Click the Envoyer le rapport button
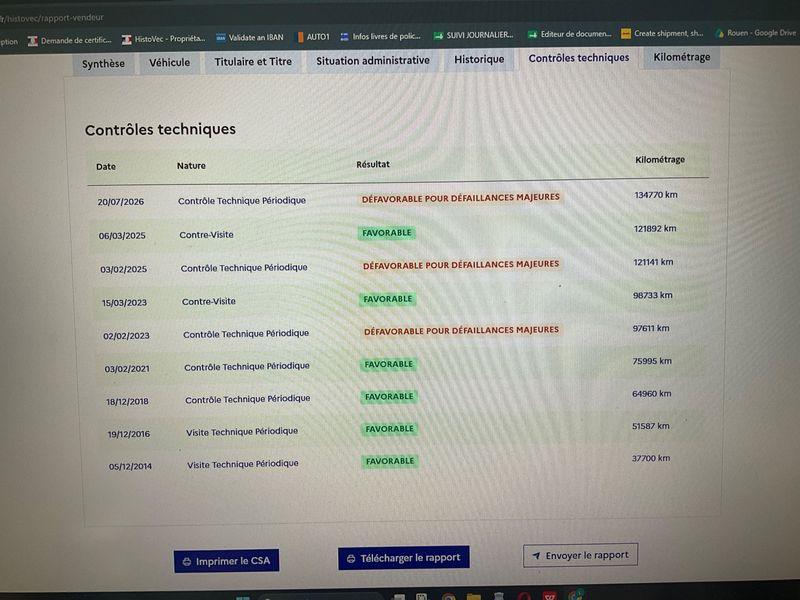This screenshot has width=800, height=600. pos(581,555)
